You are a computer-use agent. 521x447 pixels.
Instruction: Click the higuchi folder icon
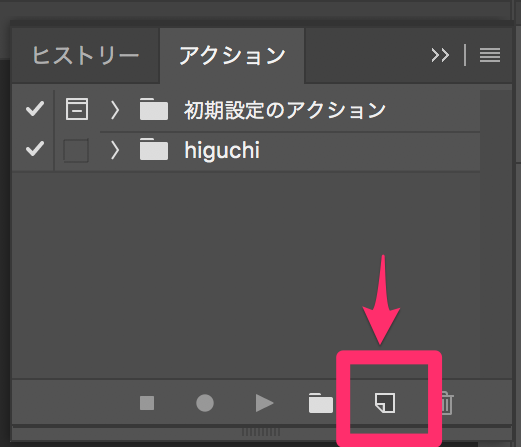click(154, 149)
